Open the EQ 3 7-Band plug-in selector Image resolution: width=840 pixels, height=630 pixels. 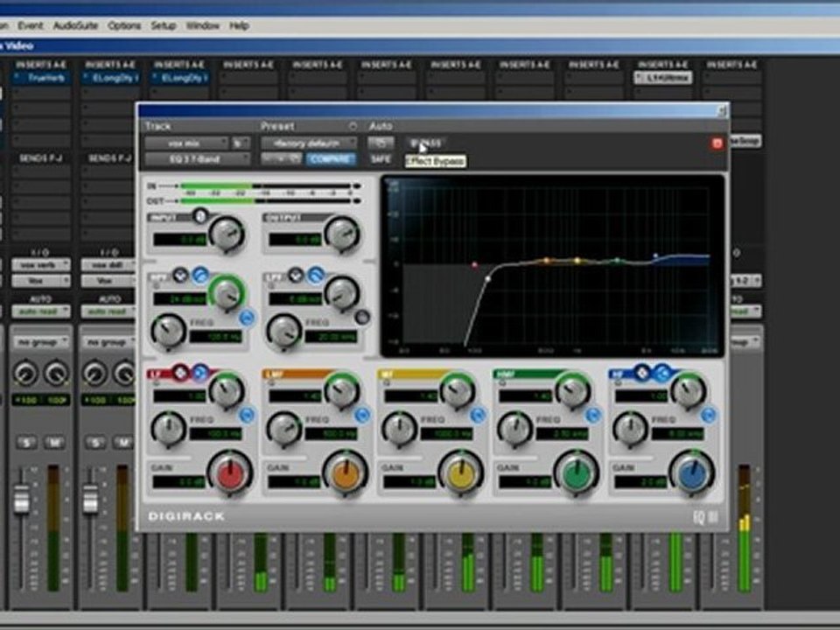tap(197, 159)
